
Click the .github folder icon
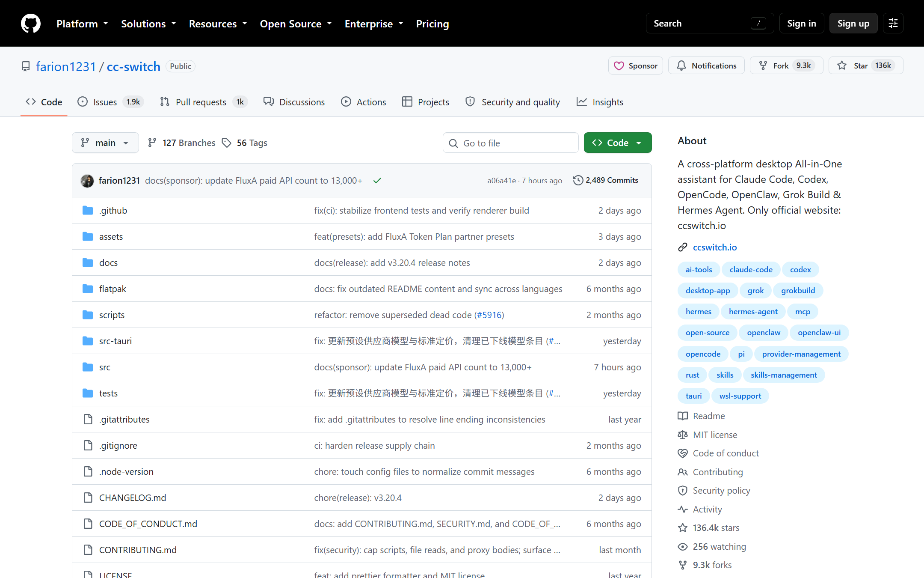(88, 210)
